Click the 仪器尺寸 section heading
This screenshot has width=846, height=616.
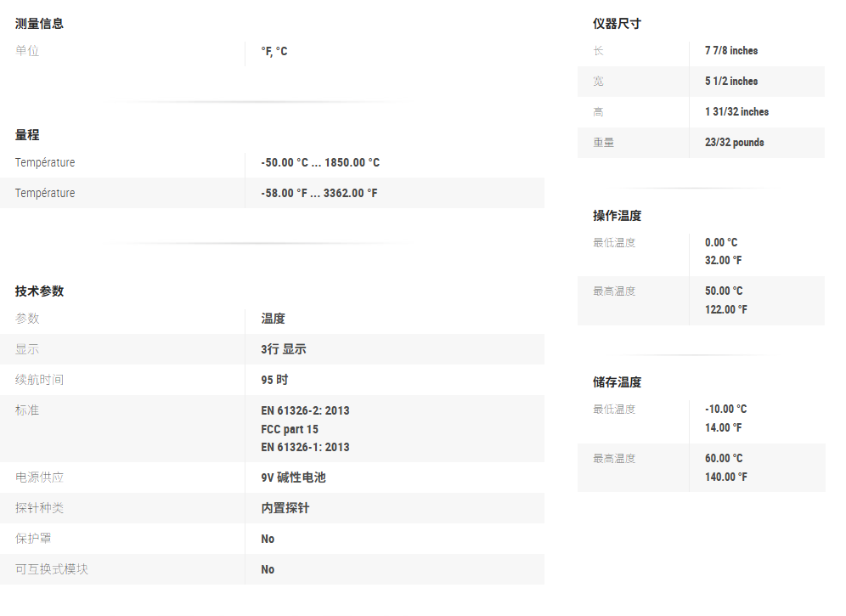pos(617,24)
